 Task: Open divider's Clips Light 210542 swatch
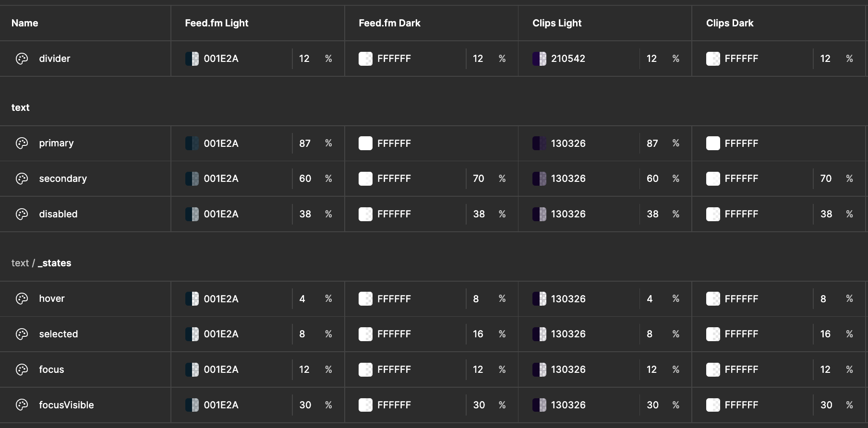[539, 59]
